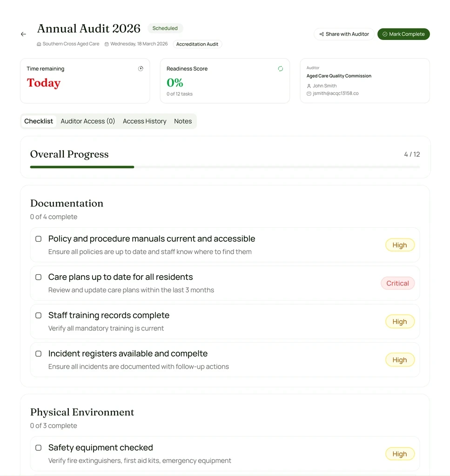Go back using the left arrow icon
The width and height of the screenshot is (450, 476).
[x=23, y=34]
